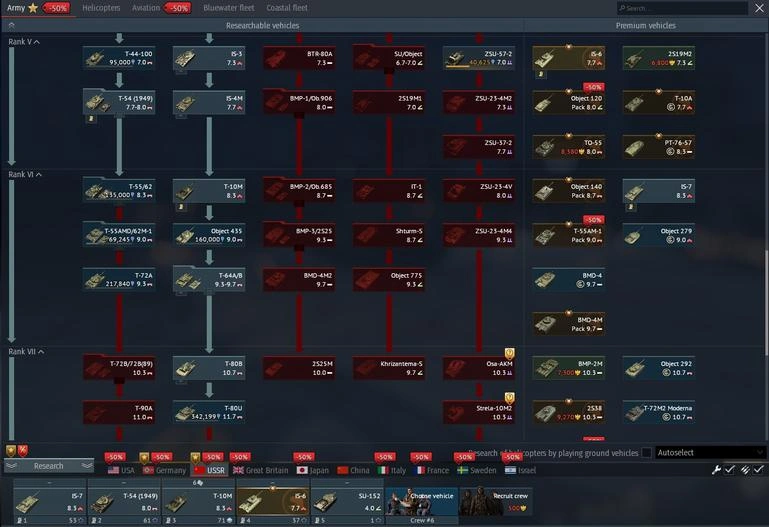Click the Japan flag icon
This screenshot has height=527, width=769.
[x=302, y=470]
